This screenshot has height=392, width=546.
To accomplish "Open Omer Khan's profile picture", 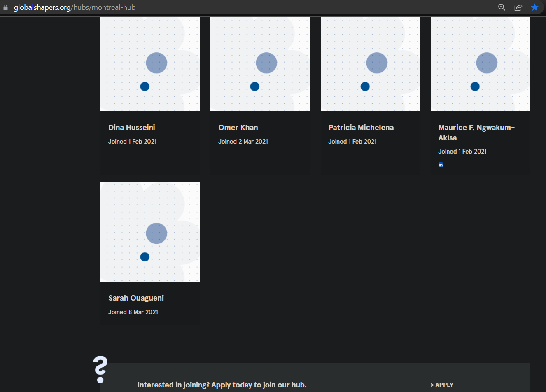I will pos(260,64).
